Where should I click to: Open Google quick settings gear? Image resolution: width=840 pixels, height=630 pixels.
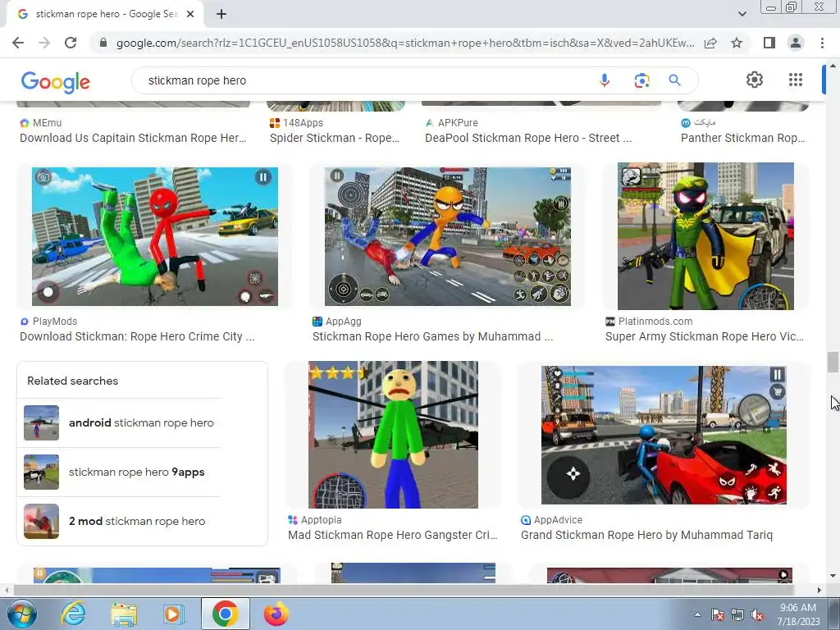click(x=755, y=80)
